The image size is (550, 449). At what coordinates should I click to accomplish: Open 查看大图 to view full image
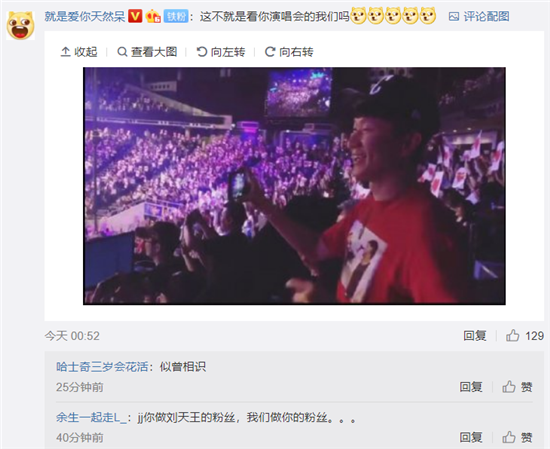pyautogui.click(x=147, y=52)
